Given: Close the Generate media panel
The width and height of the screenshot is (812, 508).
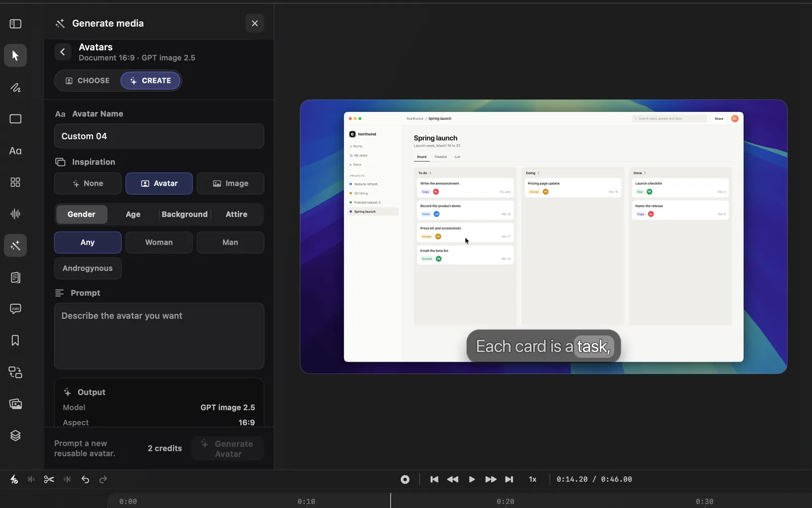Looking at the screenshot, I should point(255,23).
